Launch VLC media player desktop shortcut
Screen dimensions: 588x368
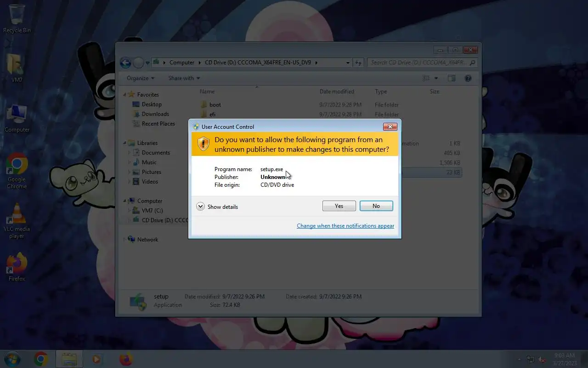click(x=17, y=221)
